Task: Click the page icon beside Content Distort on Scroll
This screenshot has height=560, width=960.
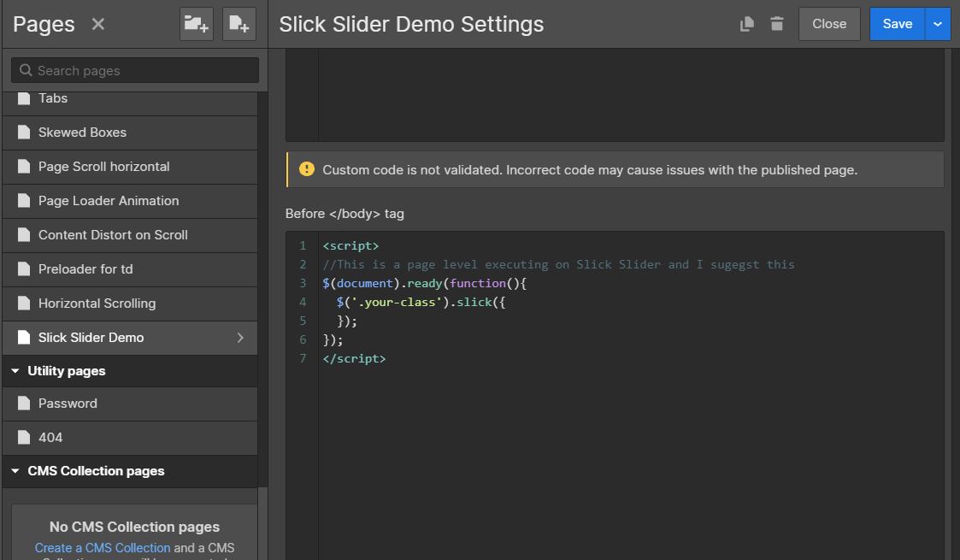Action: (x=24, y=235)
